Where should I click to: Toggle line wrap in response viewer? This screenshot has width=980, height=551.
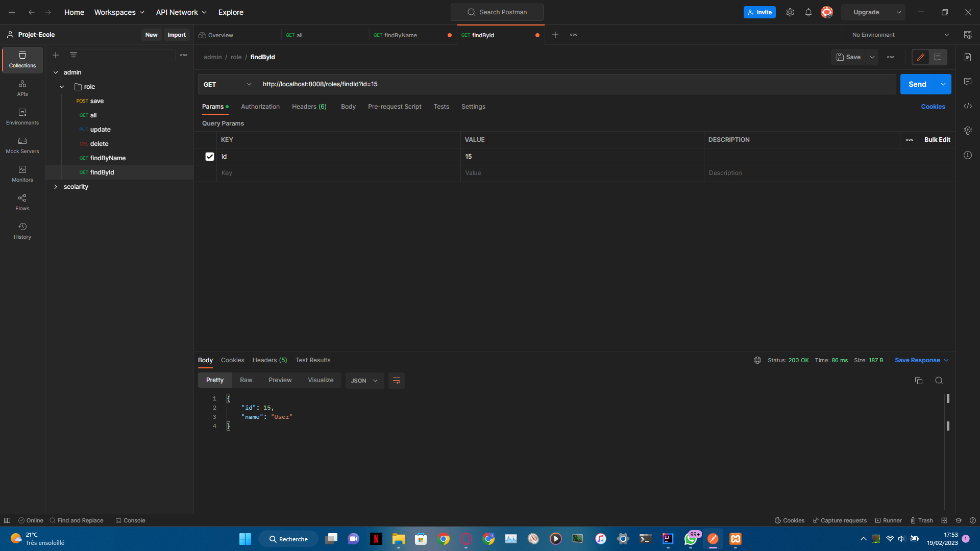[x=397, y=381]
